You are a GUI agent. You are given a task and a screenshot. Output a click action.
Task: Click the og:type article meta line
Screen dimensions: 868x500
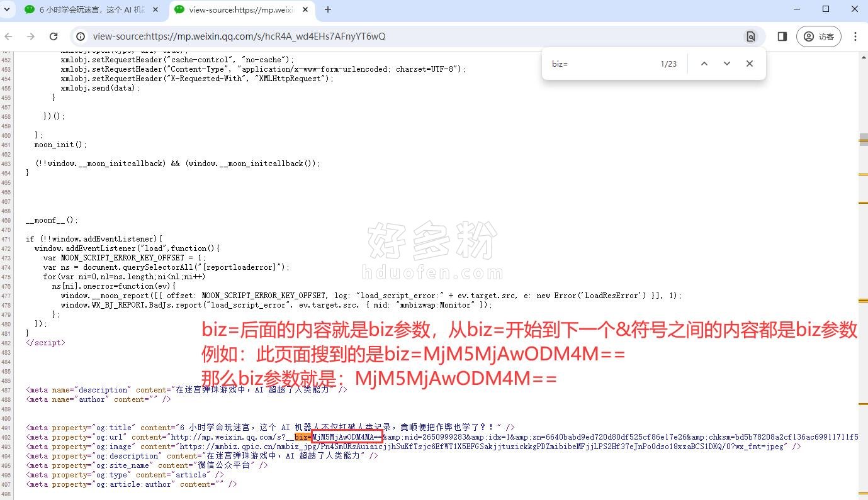[x=125, y=475]
